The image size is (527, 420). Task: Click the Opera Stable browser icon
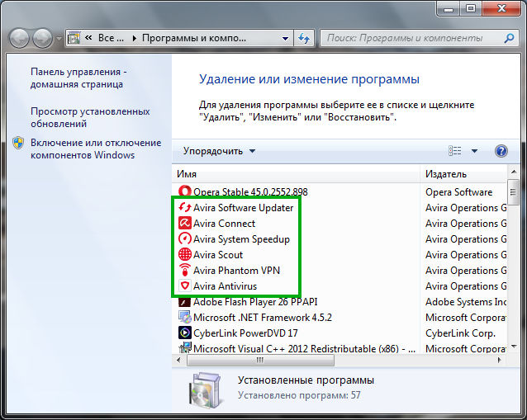184,191
